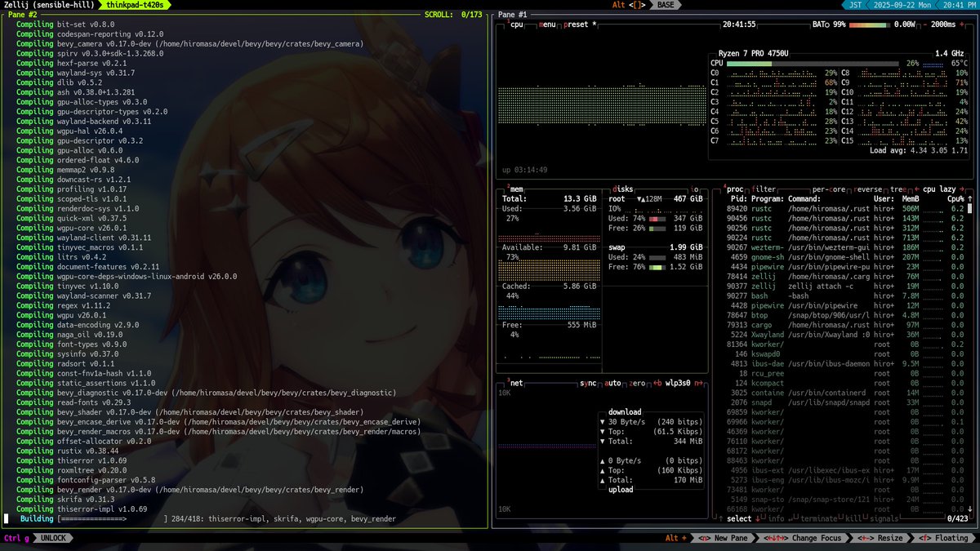Select previous sort column left of cpu lazy
This screenshot has height=551, width=980.
pos(916,189)
